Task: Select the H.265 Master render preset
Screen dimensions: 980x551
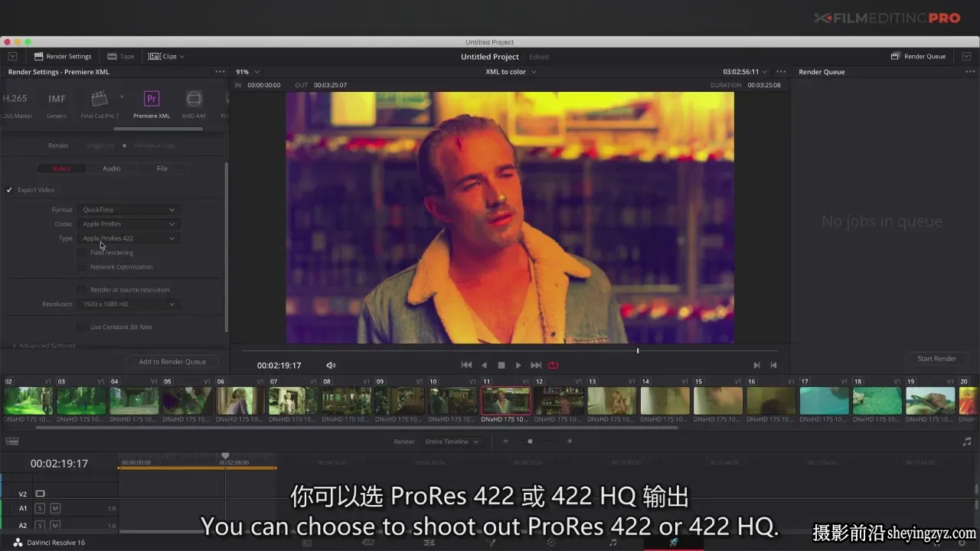Action: coord(15,105)
